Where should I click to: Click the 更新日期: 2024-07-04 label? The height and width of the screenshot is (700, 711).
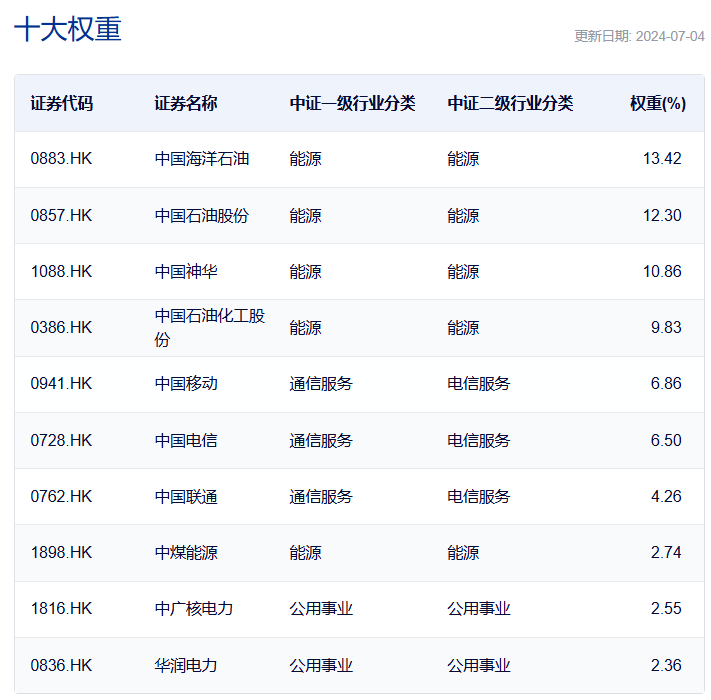pyautogui.click(x=639, y=36)
